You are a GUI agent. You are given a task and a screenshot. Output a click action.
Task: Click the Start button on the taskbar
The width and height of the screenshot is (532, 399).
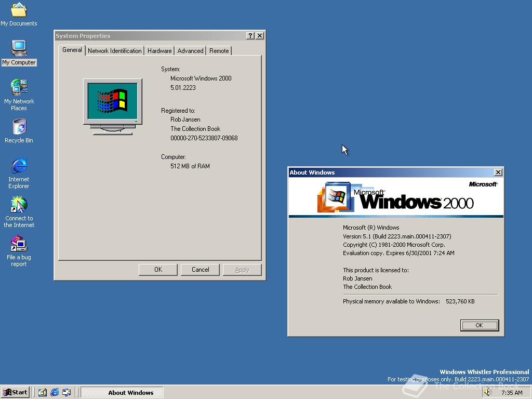15,392
